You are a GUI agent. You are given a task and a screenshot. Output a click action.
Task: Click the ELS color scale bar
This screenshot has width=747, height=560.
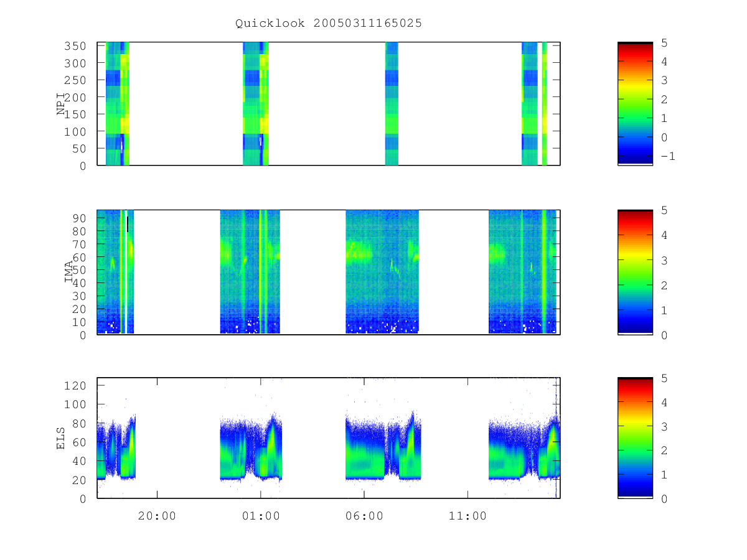[x=635, y=438]
